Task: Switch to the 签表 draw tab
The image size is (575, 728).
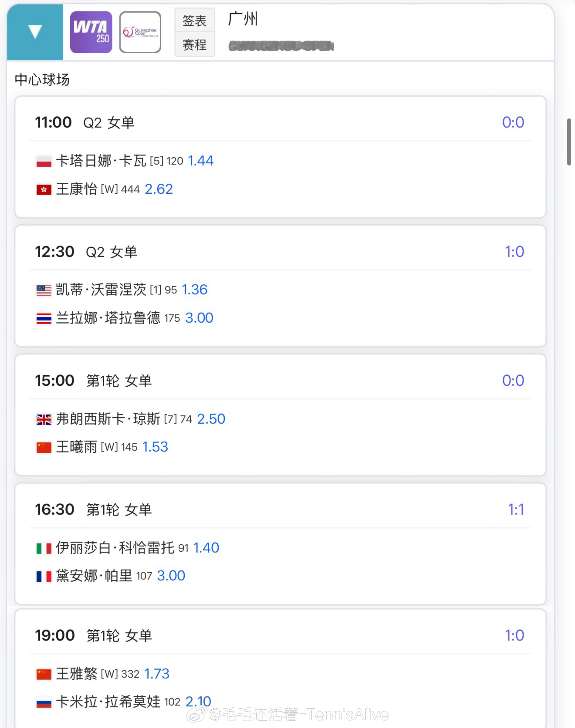Action: [x=194, y=21]
